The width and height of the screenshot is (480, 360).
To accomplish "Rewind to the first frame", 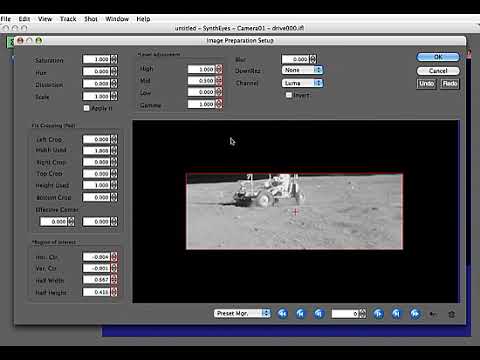I will [x=283, y=314].
